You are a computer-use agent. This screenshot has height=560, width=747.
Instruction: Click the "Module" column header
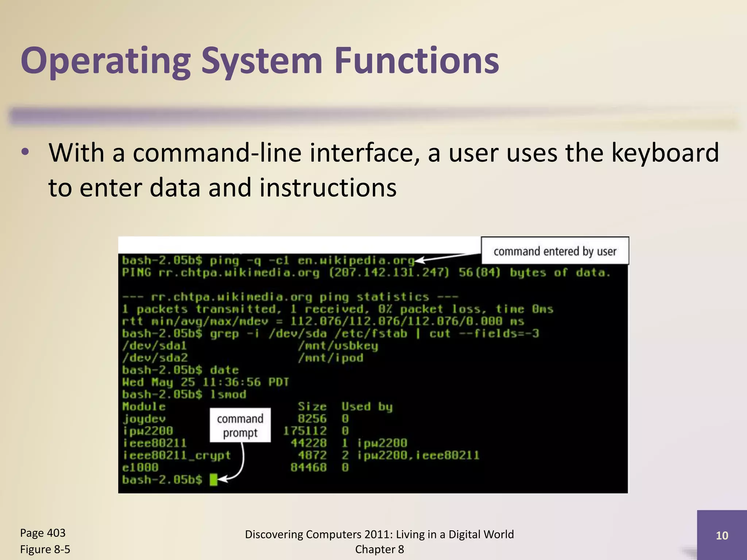point(144,406)
